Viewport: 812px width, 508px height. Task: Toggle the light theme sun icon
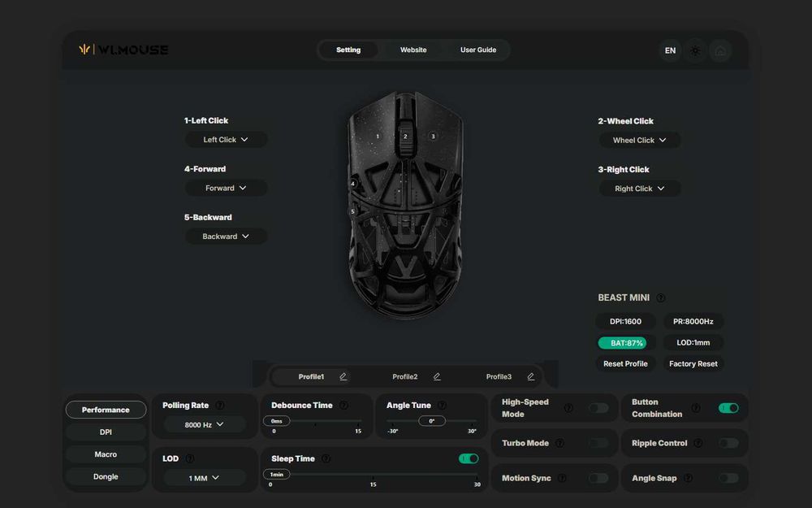tap(695, 50)
